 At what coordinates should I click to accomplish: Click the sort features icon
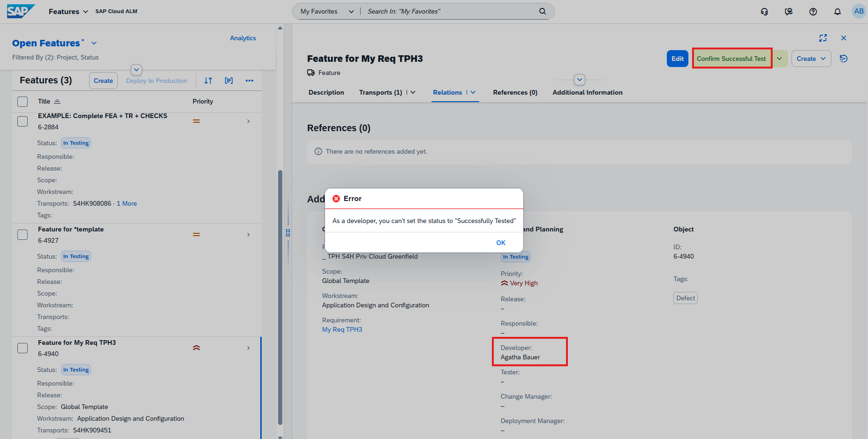[x=208, y=81]
